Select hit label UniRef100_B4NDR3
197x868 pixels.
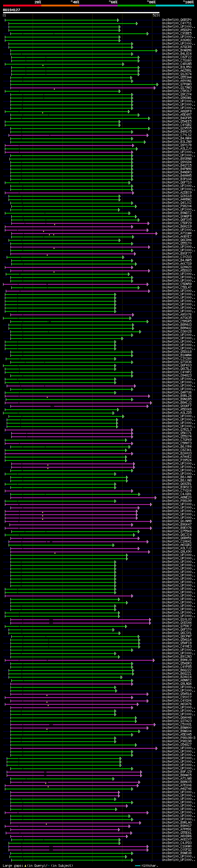(x=177, y=172)
